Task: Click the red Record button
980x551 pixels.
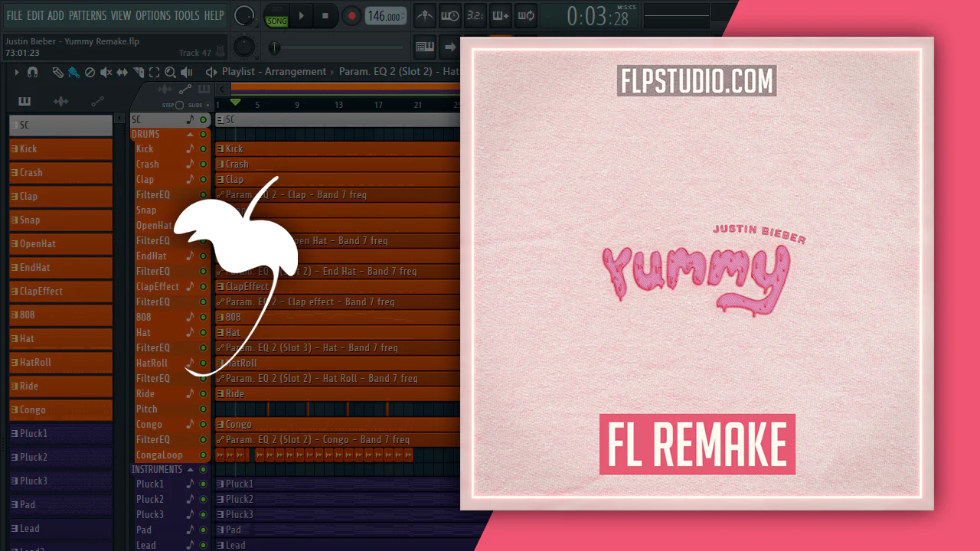Action: point(351,15)
